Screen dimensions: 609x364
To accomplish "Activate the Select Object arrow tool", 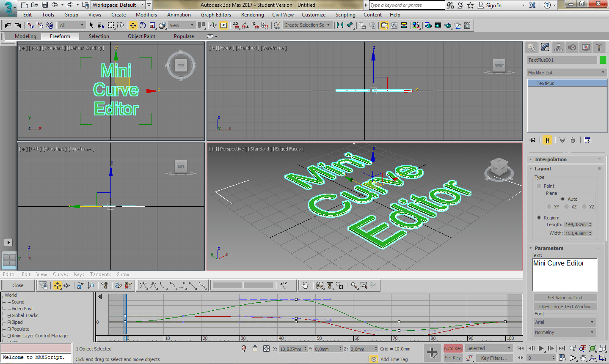I will pyautogui.click(x=91, y=25).
